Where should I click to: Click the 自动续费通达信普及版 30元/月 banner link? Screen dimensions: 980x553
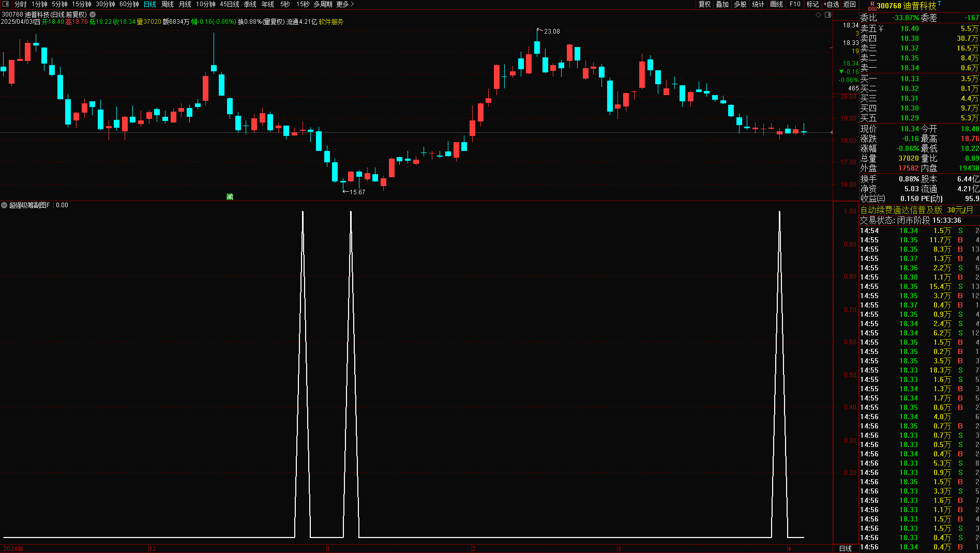tap(916, 210)
